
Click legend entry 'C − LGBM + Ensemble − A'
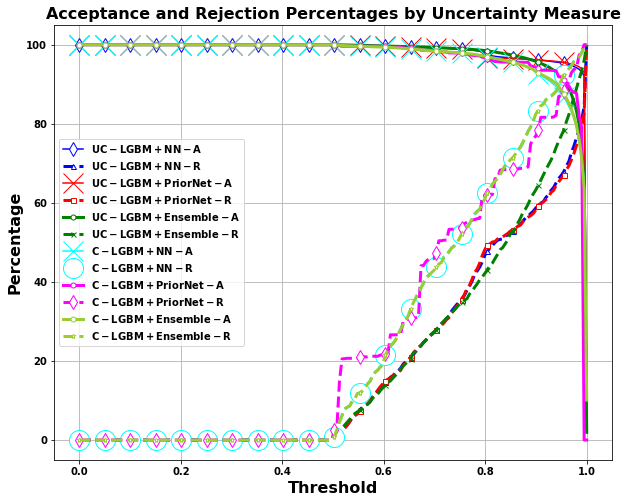(161, 319)
